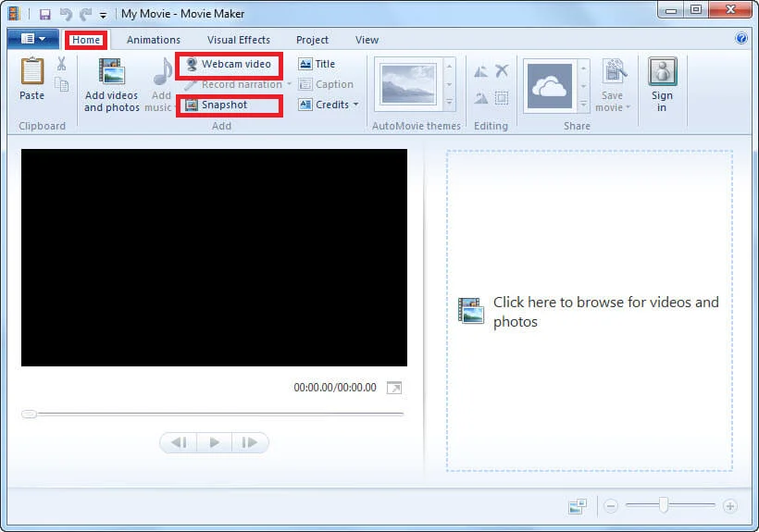Image resolution: width=759 pixels, height=532 pixels.
Task: Click the OneDrive cloud share icon
Action: click(550, 86)
